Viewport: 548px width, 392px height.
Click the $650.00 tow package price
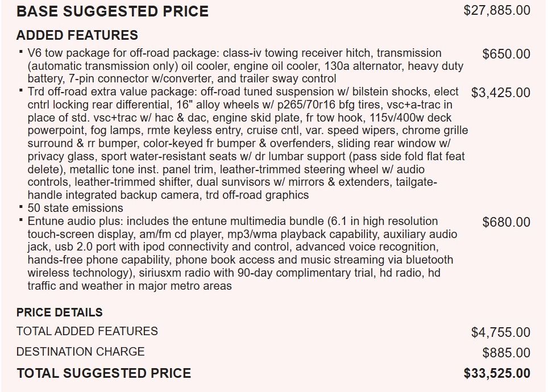(506, 54)
